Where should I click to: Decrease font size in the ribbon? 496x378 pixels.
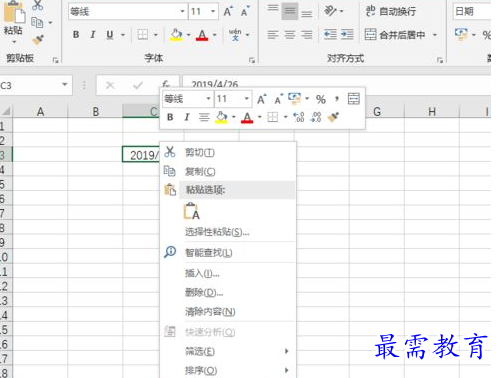pos(245,12)
